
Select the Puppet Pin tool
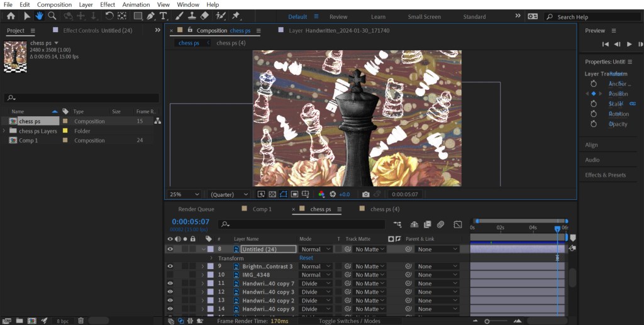click(235, 16)
